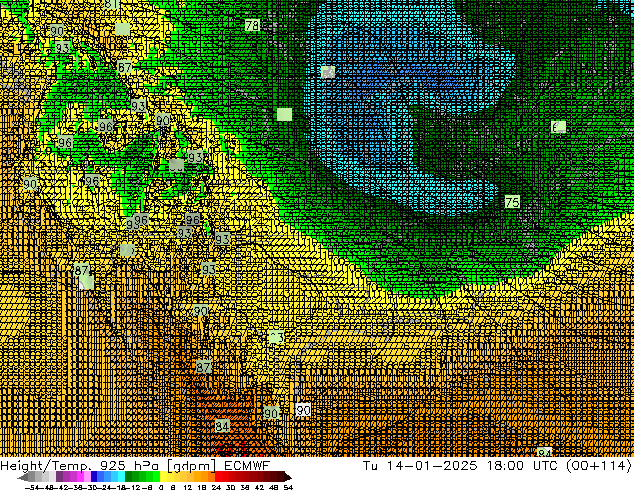Click the "Tu" weekday text
Viewport: 634px width, 490px height.
pos(370,466)
